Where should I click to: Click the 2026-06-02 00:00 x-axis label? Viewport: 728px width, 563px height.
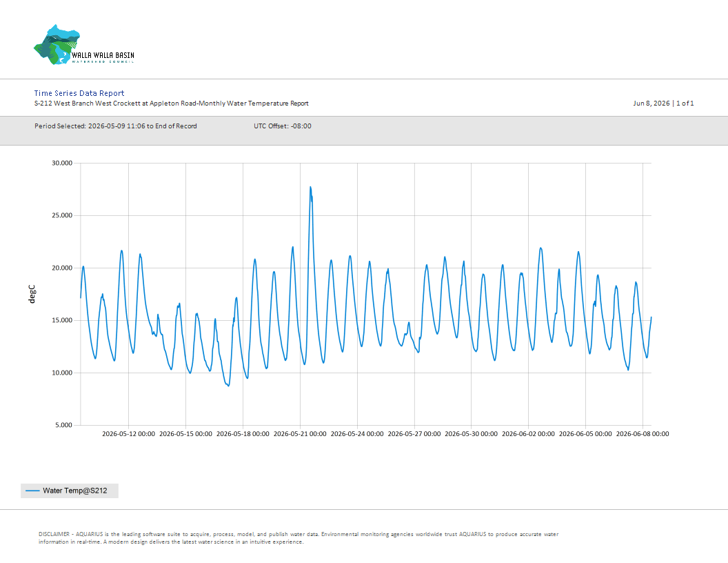point(528,434)
